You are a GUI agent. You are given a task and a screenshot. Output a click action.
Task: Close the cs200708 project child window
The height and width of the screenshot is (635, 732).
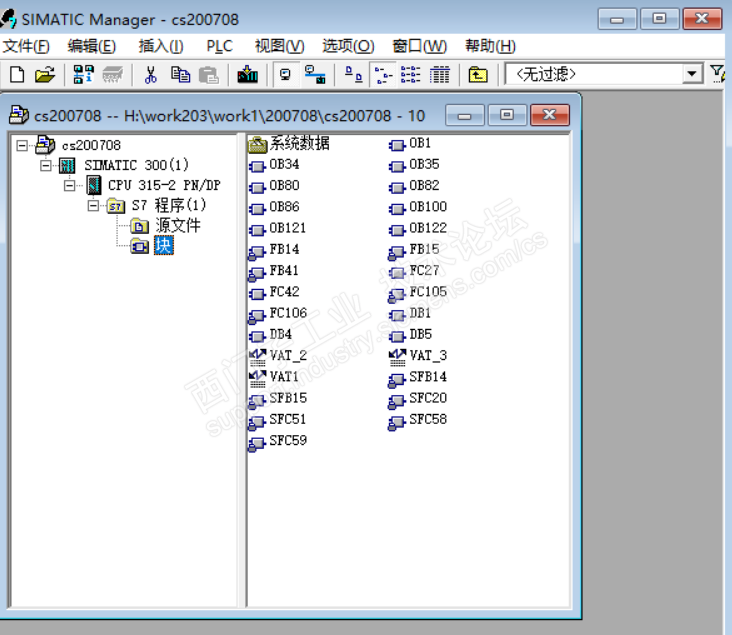550,115
